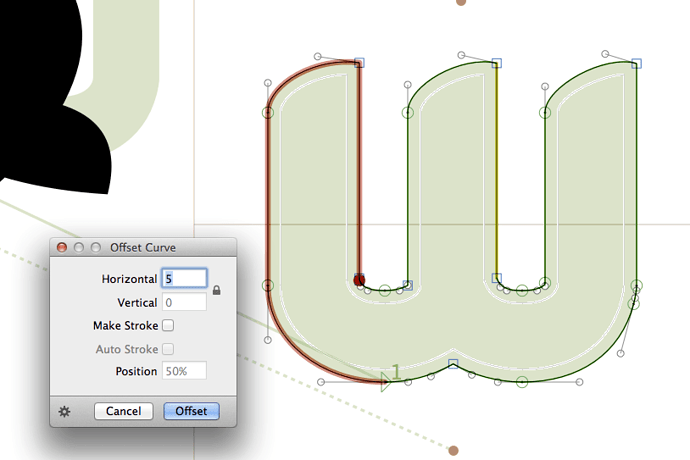Click into the Vertical offset field

pyautogui.click(x=184, y=302)
